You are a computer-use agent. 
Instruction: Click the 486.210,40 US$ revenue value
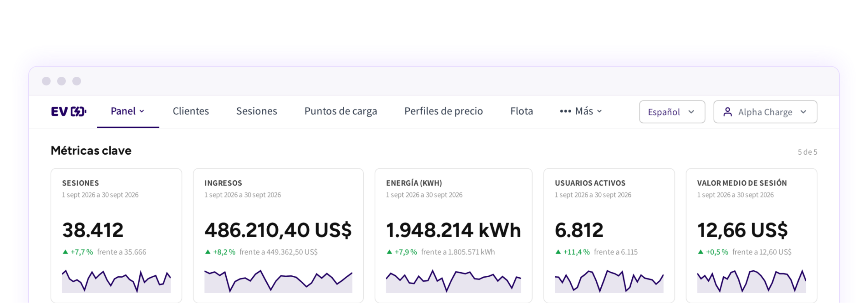[278, 230]
